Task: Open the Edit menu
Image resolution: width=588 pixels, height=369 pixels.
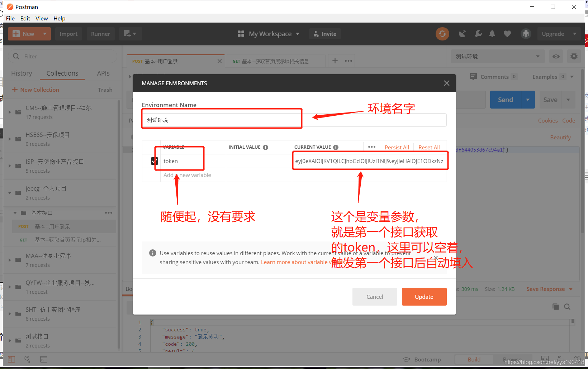Action: 25,18
